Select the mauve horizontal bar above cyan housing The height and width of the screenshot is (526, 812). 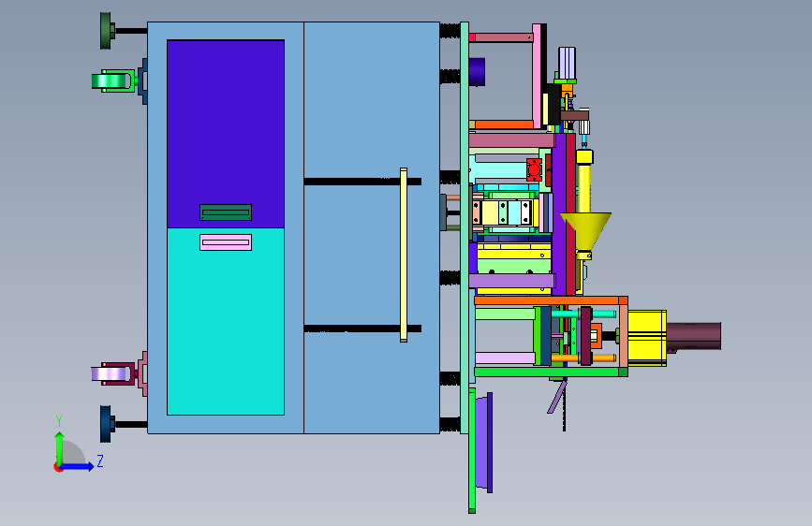click(x=511, y=140)
